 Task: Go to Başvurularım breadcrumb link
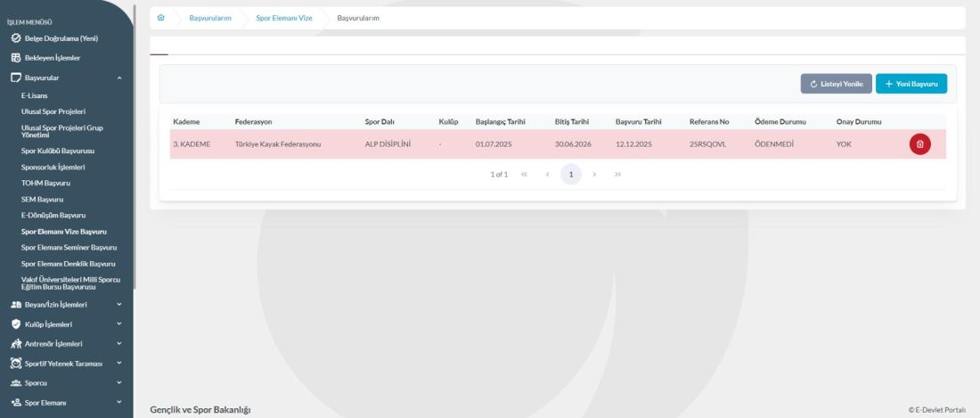pyautogui.click(x=210, y=18)
